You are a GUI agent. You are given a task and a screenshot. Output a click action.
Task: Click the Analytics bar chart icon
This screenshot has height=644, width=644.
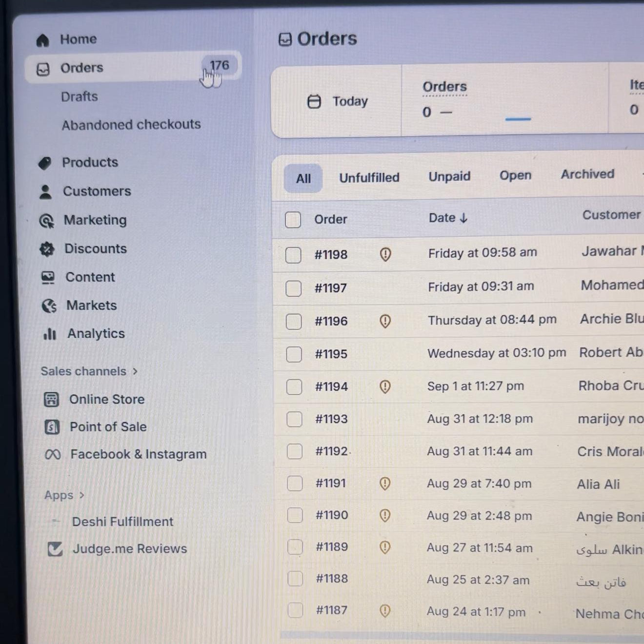50,334
